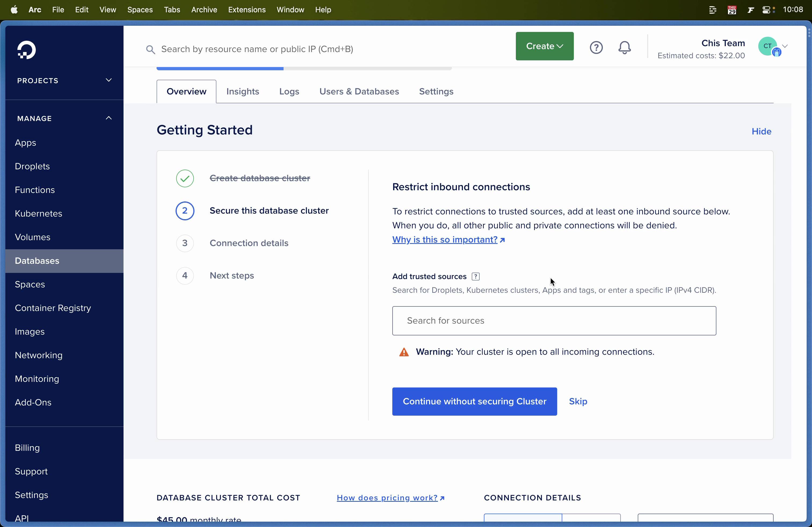Open help via the question mark icon
812x527 pixels.
point(596,47)
